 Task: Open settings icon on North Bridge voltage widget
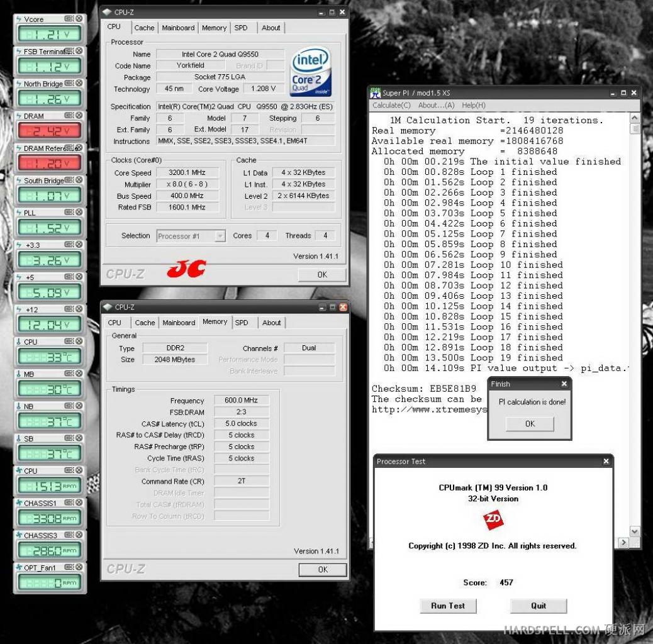69,83
